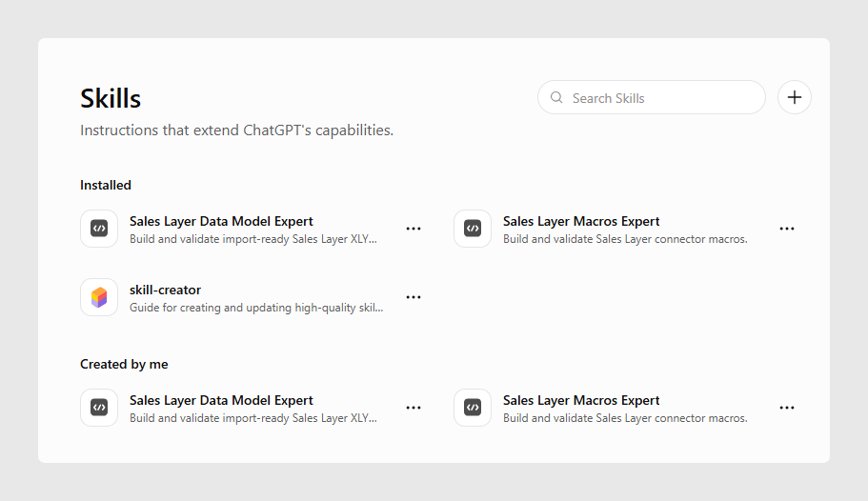Screen dimensions: 868x501
Task: Click the skill-creator cube icon
Action: point(99,297)
